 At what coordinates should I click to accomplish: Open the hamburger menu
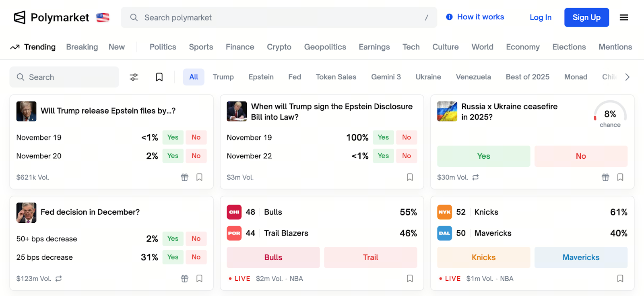click(x=624, y=17)
